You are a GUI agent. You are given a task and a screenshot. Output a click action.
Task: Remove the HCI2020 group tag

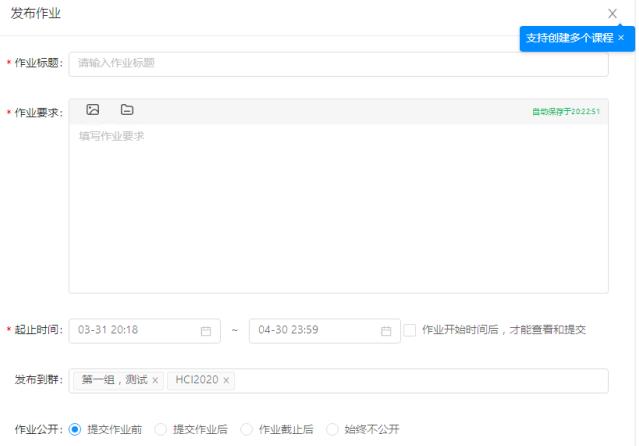tap(227, 381)
